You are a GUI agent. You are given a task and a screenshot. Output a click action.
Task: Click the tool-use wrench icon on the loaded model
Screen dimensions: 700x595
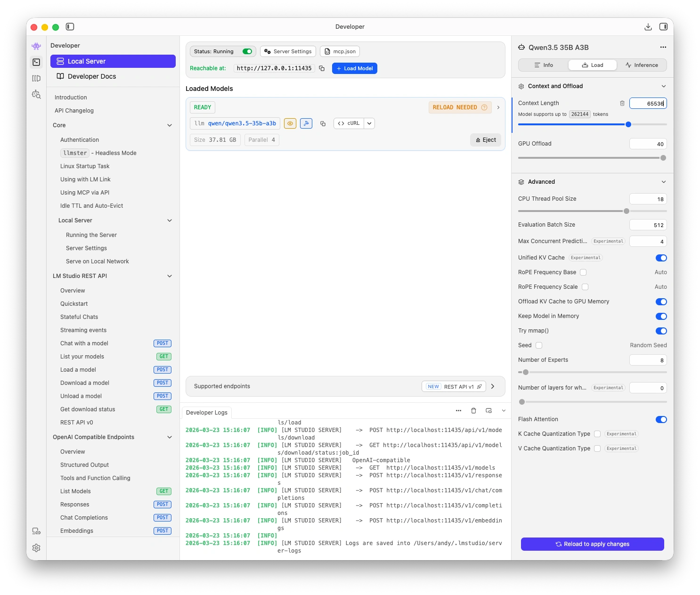click(x=306, y=123)
